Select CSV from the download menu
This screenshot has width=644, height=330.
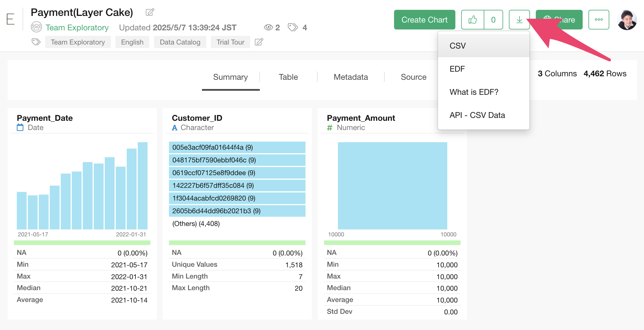click(x=457, y=46)
